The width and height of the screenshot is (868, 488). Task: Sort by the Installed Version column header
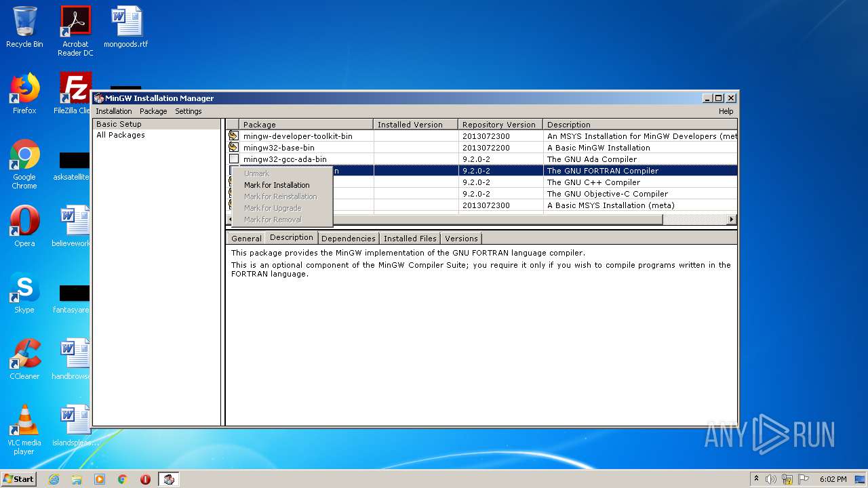[x=416, y=125]
